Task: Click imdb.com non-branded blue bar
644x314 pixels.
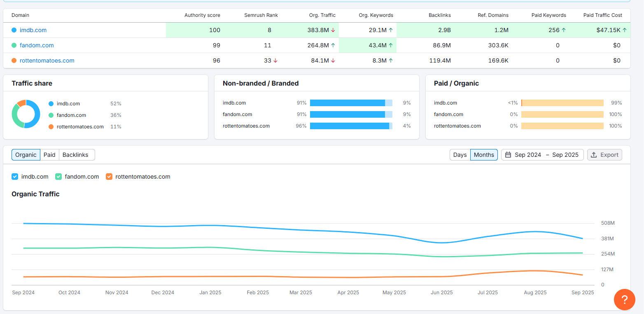Action: [347, 103]
